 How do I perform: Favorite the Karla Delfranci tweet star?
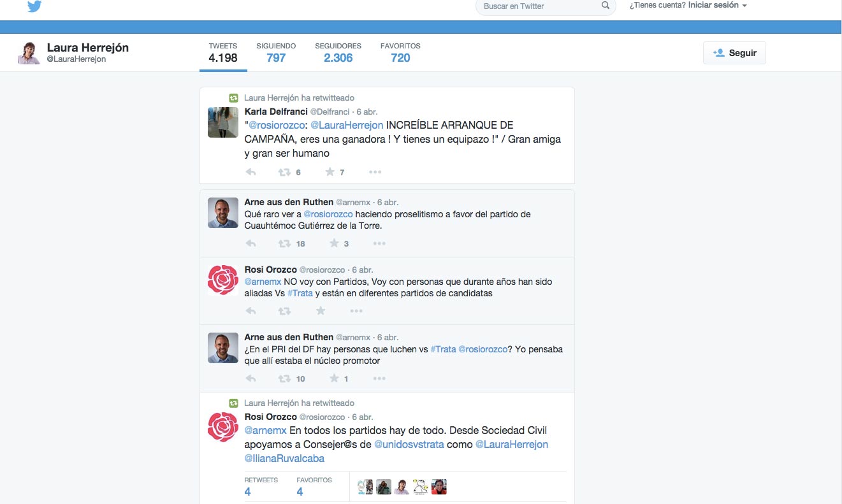click(x=330, y=172)
